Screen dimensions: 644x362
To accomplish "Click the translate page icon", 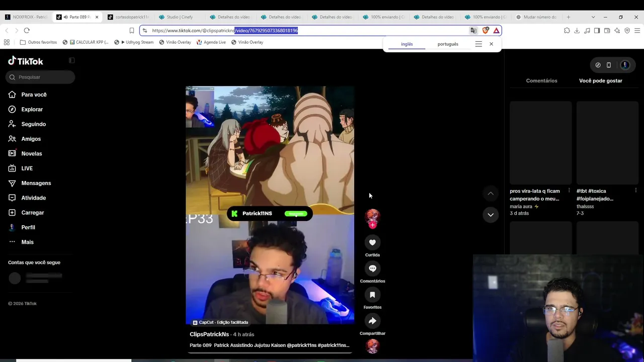I will coord(473,31).
